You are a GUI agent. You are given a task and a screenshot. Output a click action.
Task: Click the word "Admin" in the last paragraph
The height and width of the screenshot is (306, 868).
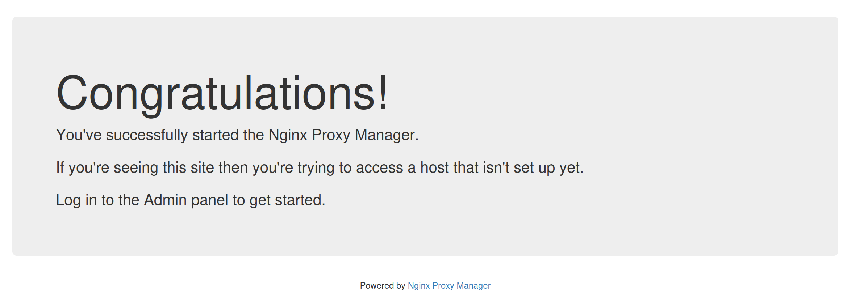coord(165,200)
